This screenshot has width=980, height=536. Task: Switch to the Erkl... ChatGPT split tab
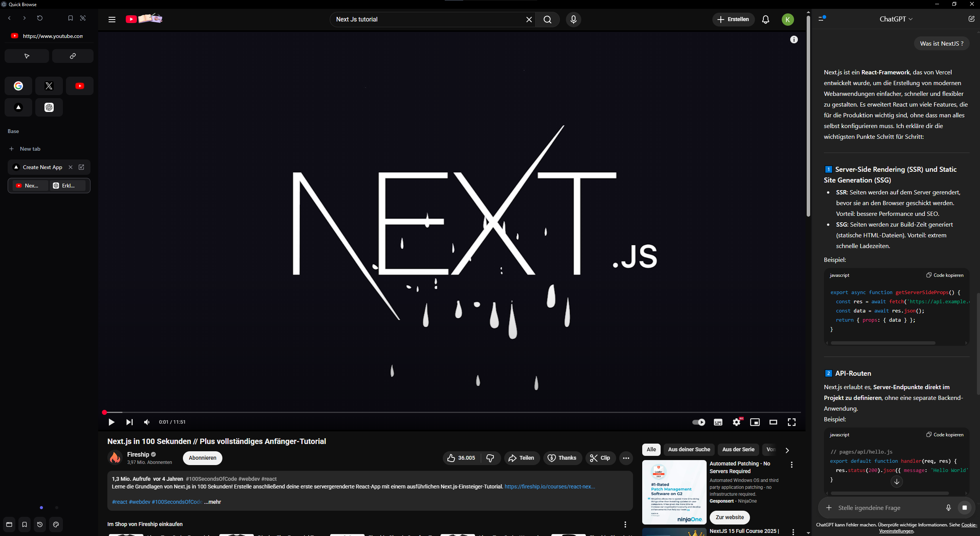69,186
